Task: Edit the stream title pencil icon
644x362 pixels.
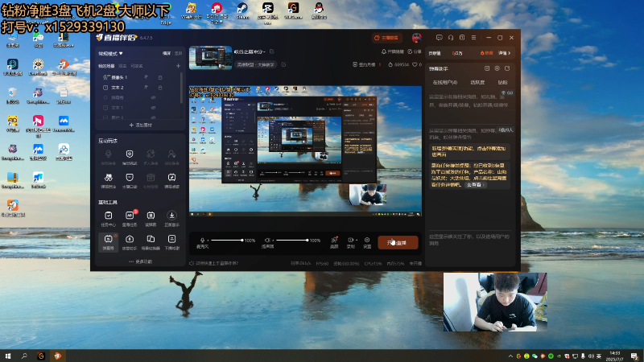Action: [272, 51]
